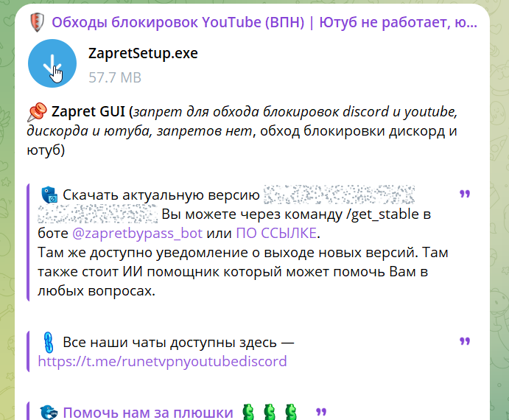Image resolution: width=509 pixels, height=420 pixels.
Task: Click the text Там же доступно уведомление
Action: coord(143,253)
